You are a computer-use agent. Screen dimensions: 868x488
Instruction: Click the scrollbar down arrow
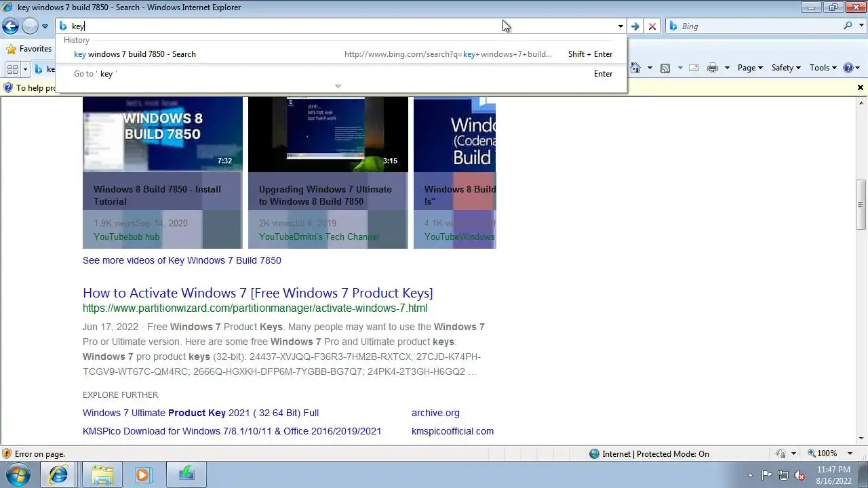coord(861,439)
